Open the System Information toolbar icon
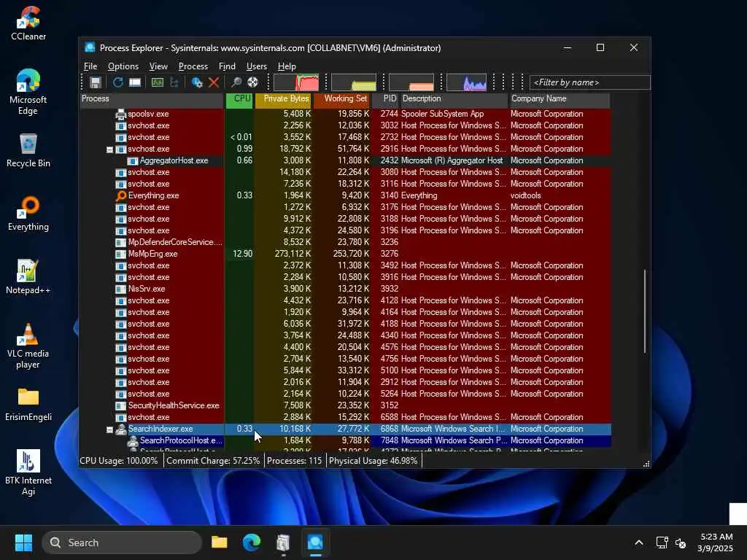Image resolution: width=747 pixels, height=560 pixels. tap(158, 82)
